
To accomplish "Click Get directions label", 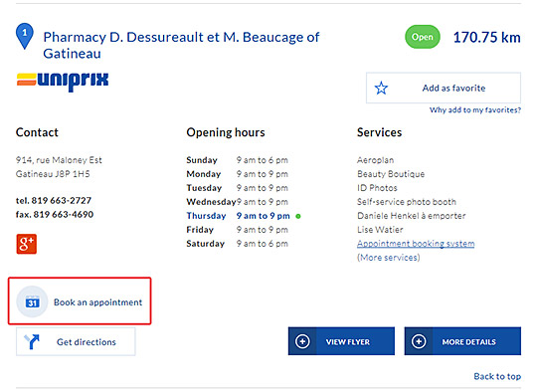I will (x=87, y=342).
